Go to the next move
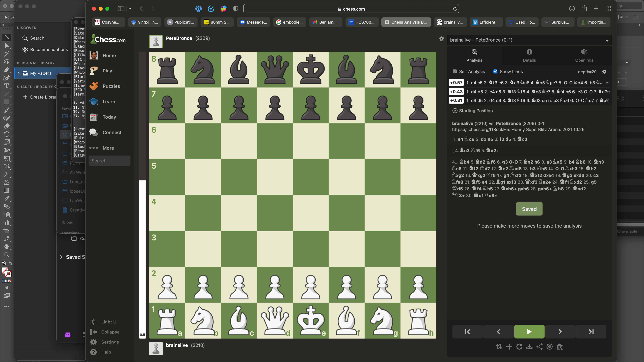This screenshot has width=644, height=362. click(x=560, y=331)
